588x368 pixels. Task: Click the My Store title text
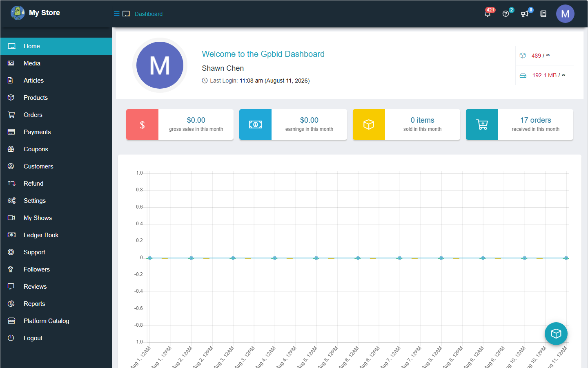pyautogui.click(x=45, y=13)
